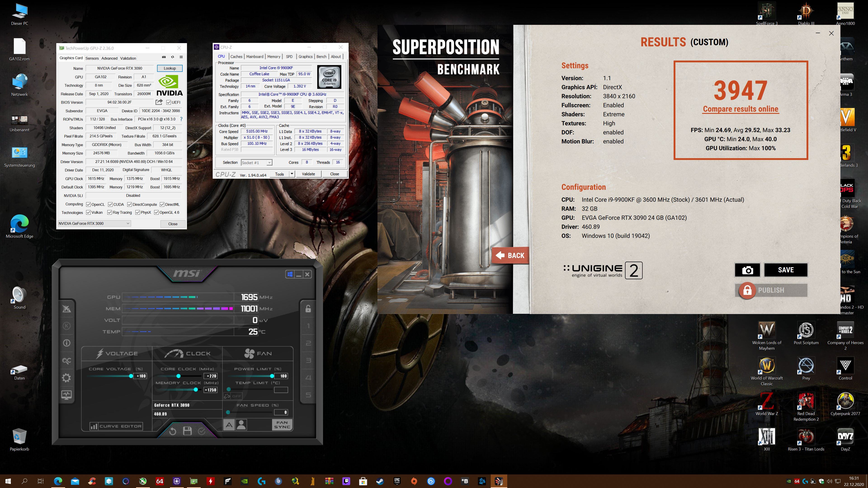868x488 pixels.
Task: Click the Fan Sync button
Action: (282, 425)
